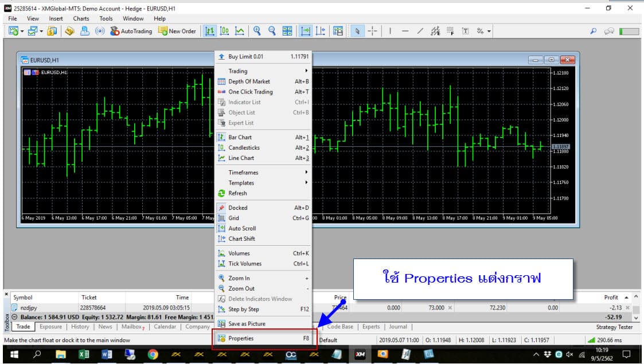This screenshot has height=364, width=644.
Task: Click the zoom in magnifier toolbar icon
Action: click(x=257, y=31)
